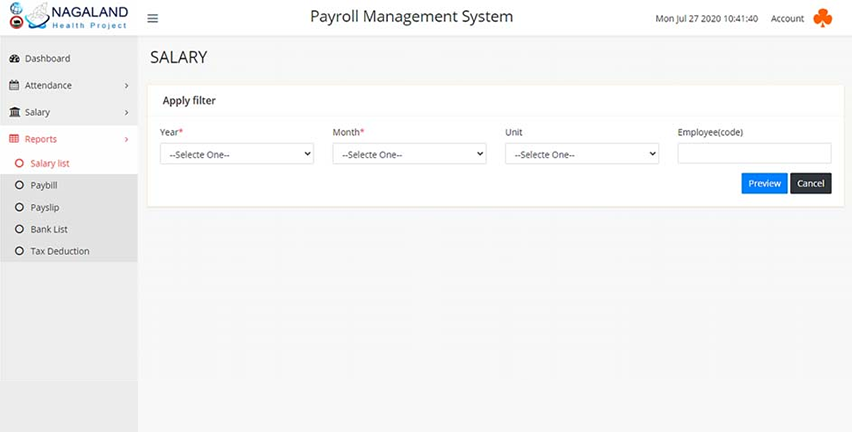Expand the Attendance menu chevron
The height and width of the screenshot is (432, 852).
tap(126, 86)
